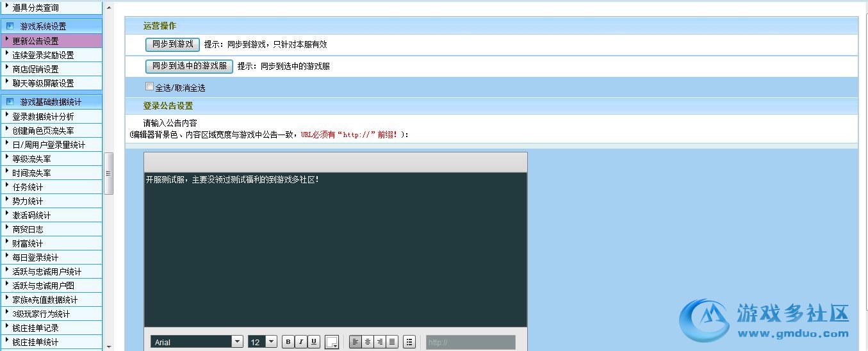The height and width of the screenshot is (351, 868).
Task: Toggle 全选/取消全选 checkbox
Action: (149, 86)
